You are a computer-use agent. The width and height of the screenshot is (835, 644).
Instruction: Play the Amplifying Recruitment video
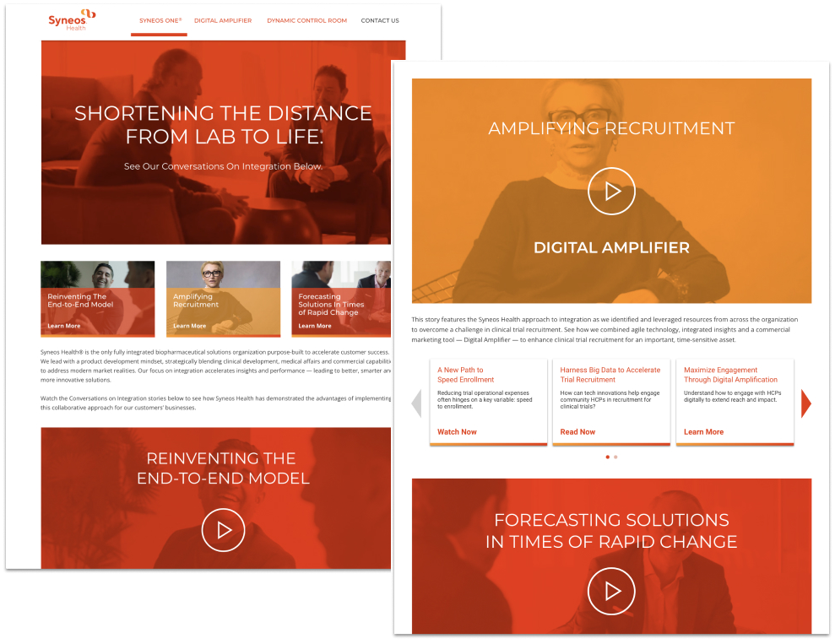coord(611,191)
